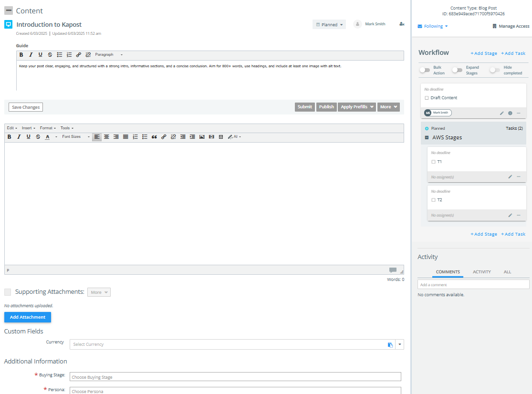Image resolution: width=532 pixels, height=394 pixels.
Task: Insert numbered list in the Guide toolbar
Action: pos(69,54)
